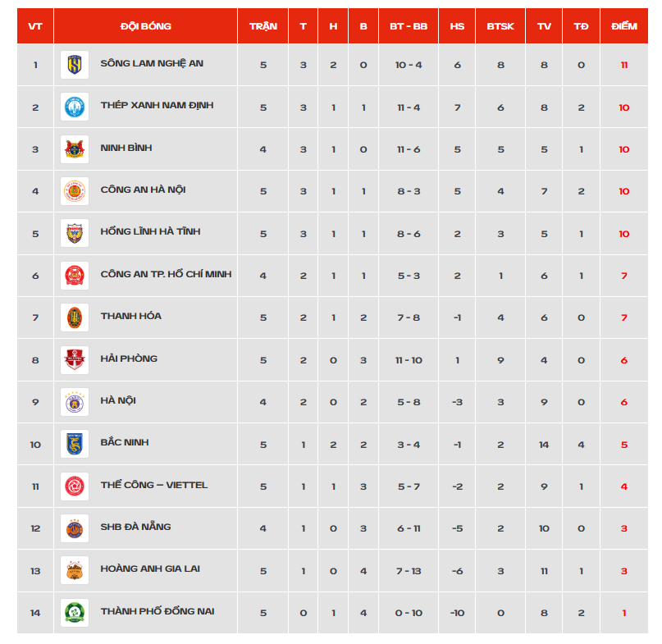Image resolution: width=662 pixels, height=644 pixels.
Task: Click the Thép Xanh Nam Định club logo
Action: [x=75, y=107]
